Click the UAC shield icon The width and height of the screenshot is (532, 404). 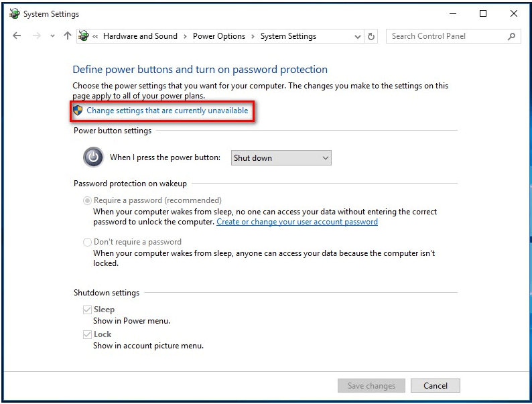coord(78,111)
